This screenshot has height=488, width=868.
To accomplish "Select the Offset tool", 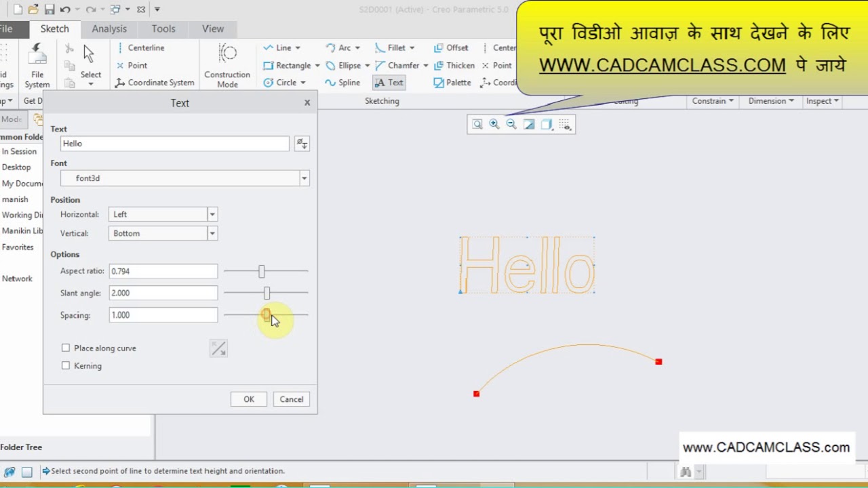I will point(451,48).
